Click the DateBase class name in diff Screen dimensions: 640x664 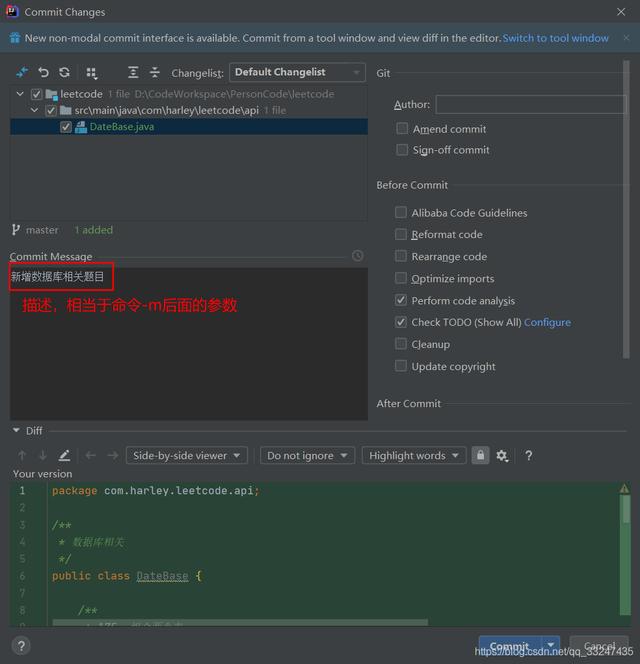pos(162,576)
